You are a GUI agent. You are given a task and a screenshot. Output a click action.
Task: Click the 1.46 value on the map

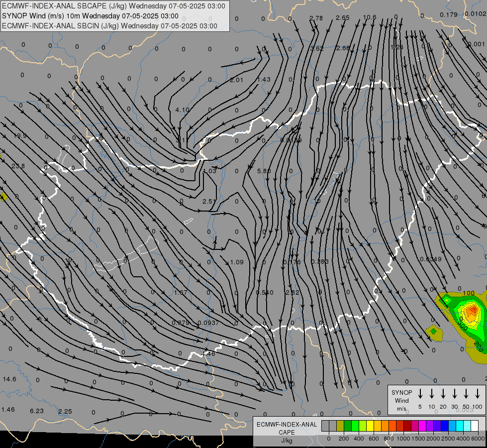click(8, 410)
